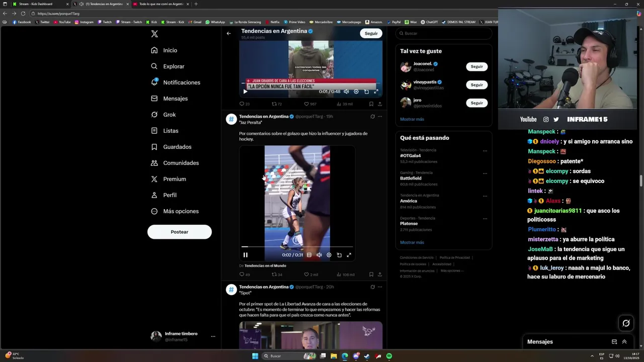
Task: Click the Buscar search field on X
Action: [444, 33]
